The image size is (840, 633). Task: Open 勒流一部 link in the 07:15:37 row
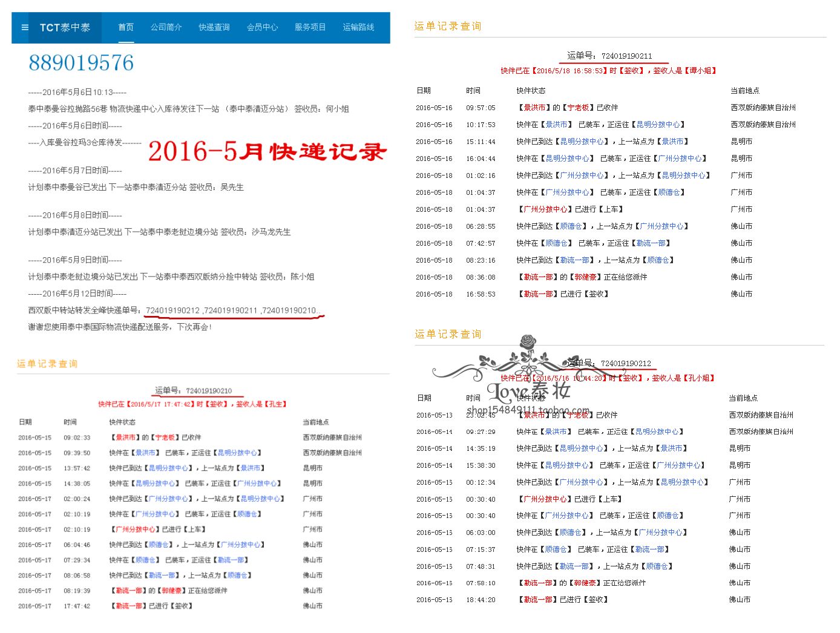click(x=651, y=549)
